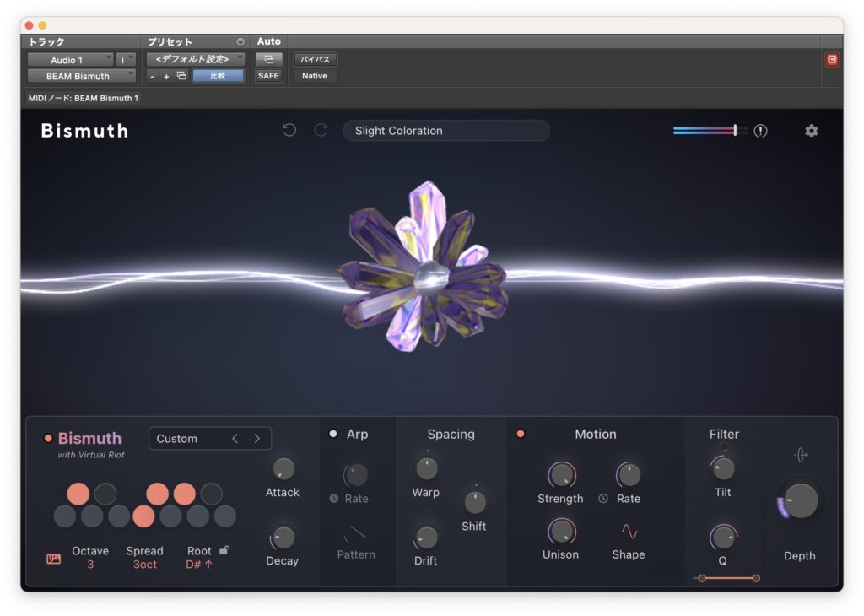The width and height of the screenshot is (864, 616).
Task: Click the compare button
Action: (x=219, y=76)
